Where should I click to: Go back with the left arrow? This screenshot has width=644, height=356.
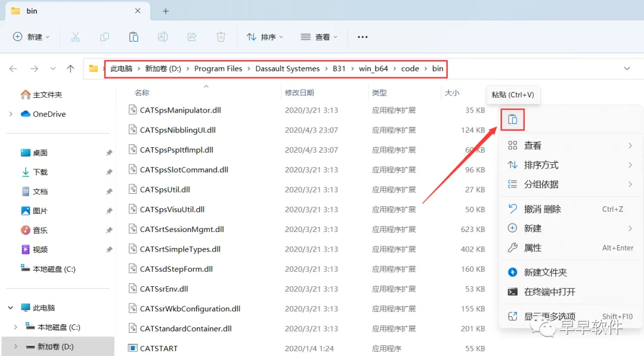click(x=13, y=69)
